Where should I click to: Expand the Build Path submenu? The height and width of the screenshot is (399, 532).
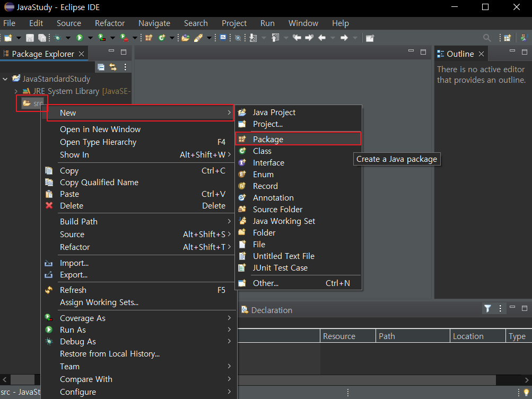[138, 222]
